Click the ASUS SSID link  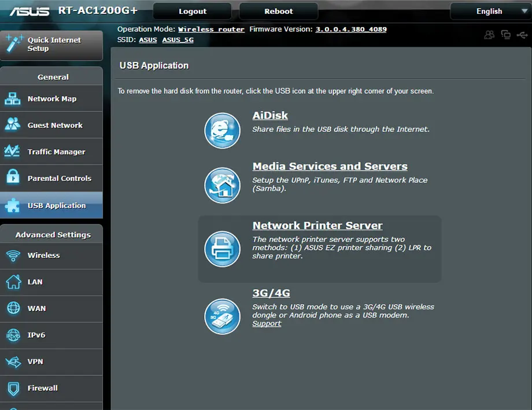pos(148,40)
